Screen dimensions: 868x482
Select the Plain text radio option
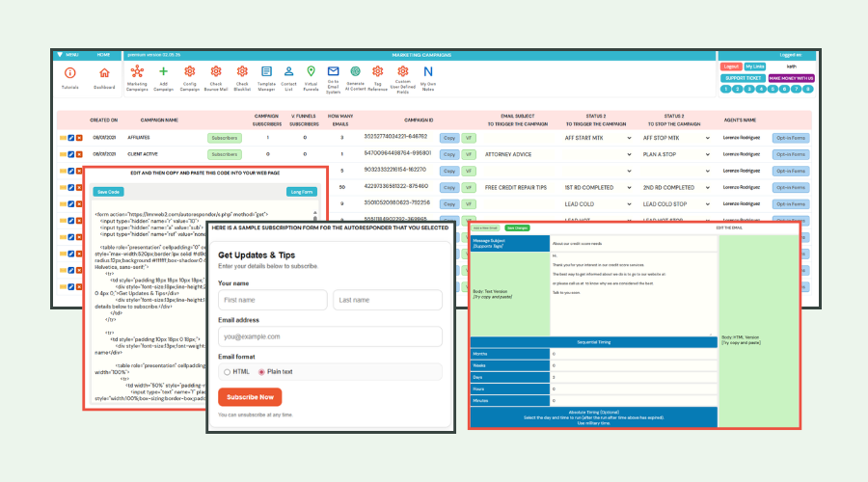261,372
